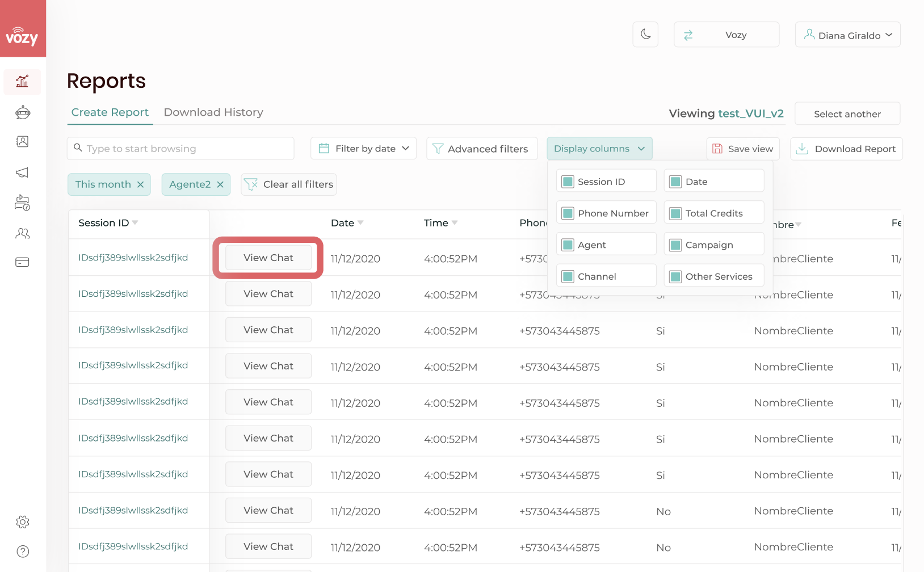Open the campaigns megaphone icon in sidebar
Image resolution: width=924 pixels, height=572 pixels.
pyautogui.click(x=23, y=173)
